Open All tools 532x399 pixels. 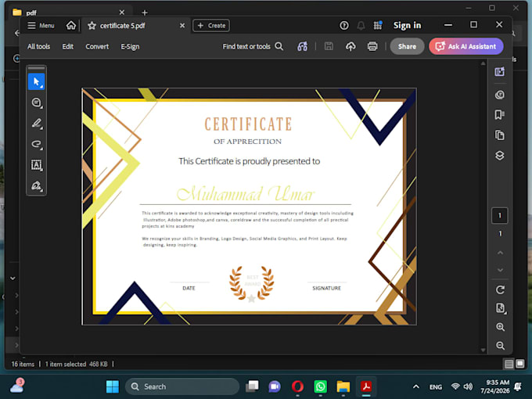point(38,46)
